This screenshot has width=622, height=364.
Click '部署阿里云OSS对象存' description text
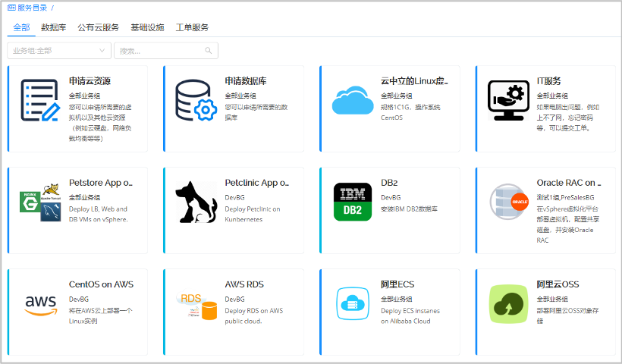tap(567, 311)
